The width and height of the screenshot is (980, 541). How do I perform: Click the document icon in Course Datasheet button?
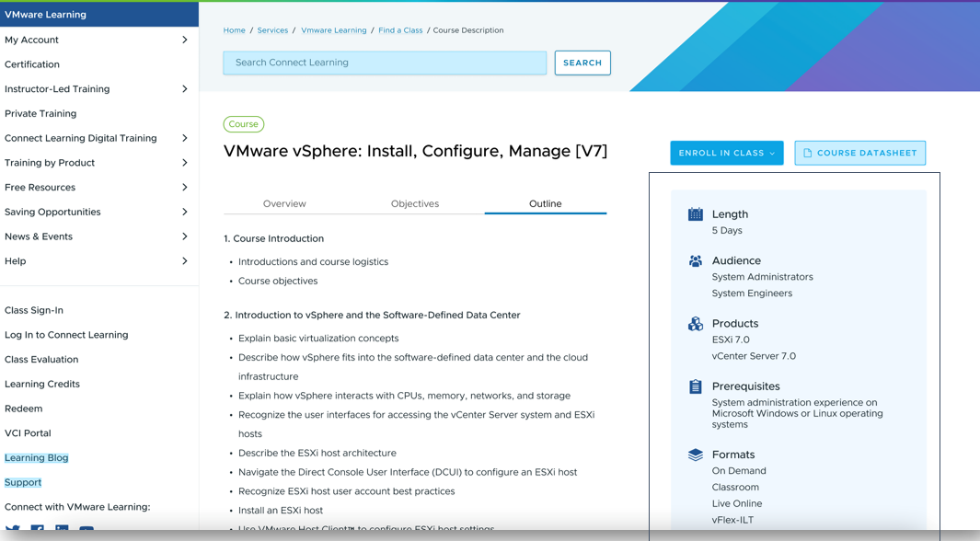pos(808,153)
